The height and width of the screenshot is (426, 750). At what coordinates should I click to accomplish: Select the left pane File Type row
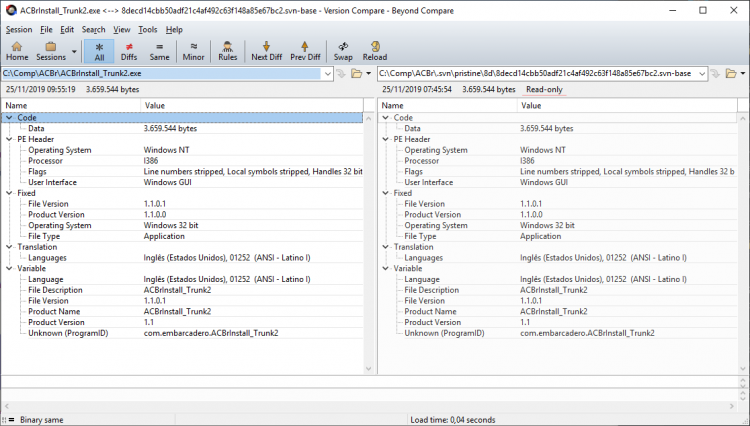pos(182,236)
